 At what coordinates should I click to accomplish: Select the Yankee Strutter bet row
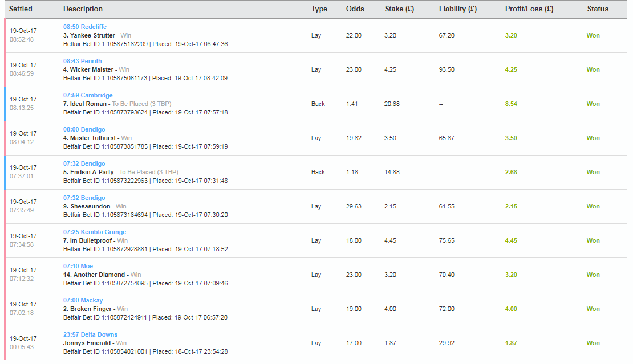click(x=315, y=35)
